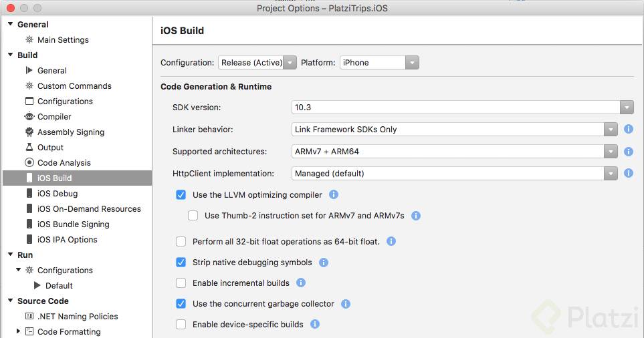Uncheck Use the LLVM optimizing compiler
Image resolution: width=644 pixels, height=338 pixels.
click(181, 195)
